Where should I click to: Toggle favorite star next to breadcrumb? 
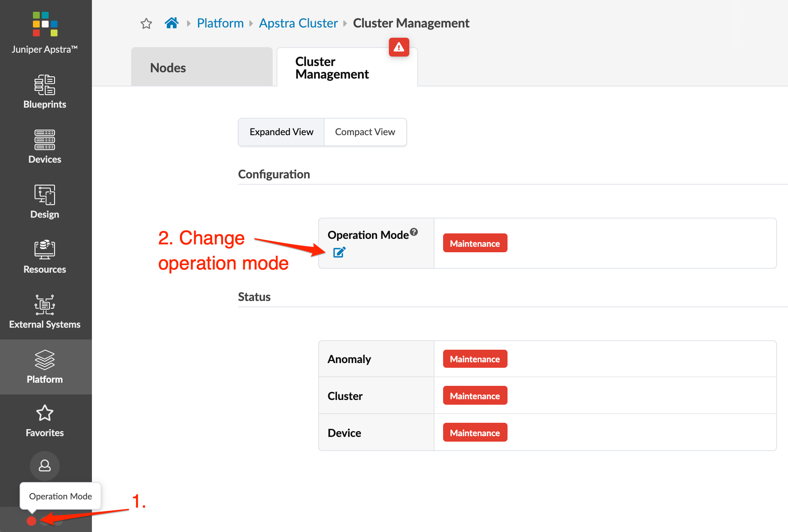(x=146, y=24)
